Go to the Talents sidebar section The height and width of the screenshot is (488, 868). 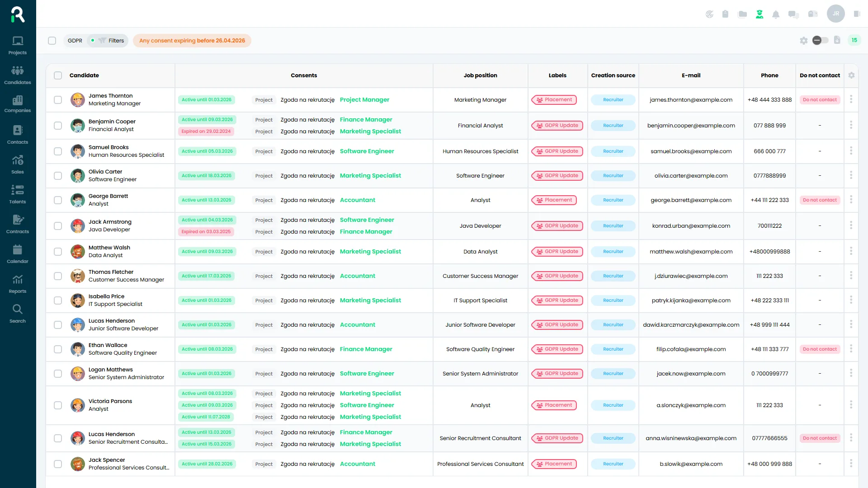tap(18, 194)
